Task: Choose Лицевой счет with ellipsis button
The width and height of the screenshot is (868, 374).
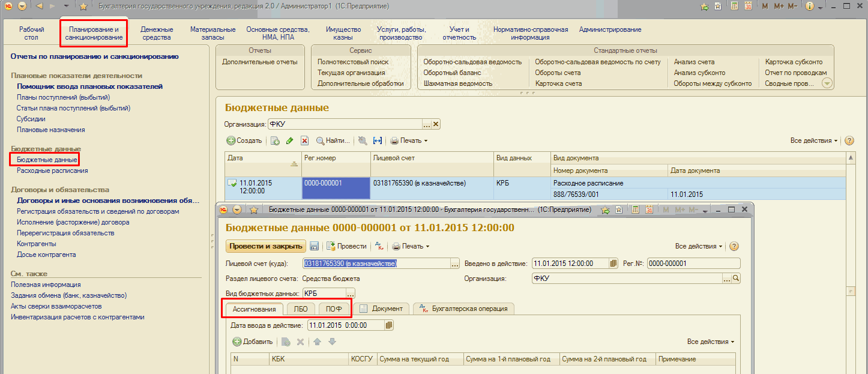Action: coord(455,263)
